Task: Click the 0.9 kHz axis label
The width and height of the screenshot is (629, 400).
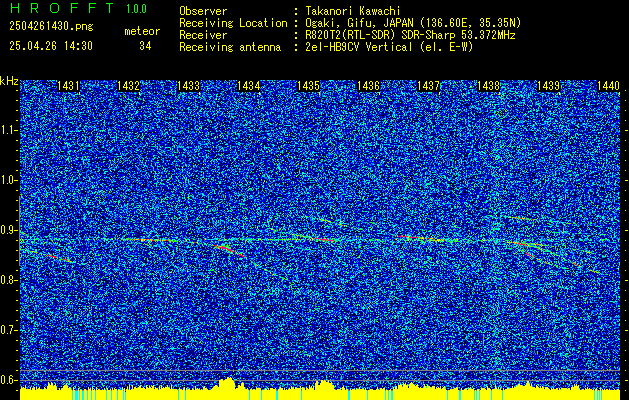Action: [x=7, y=230]
